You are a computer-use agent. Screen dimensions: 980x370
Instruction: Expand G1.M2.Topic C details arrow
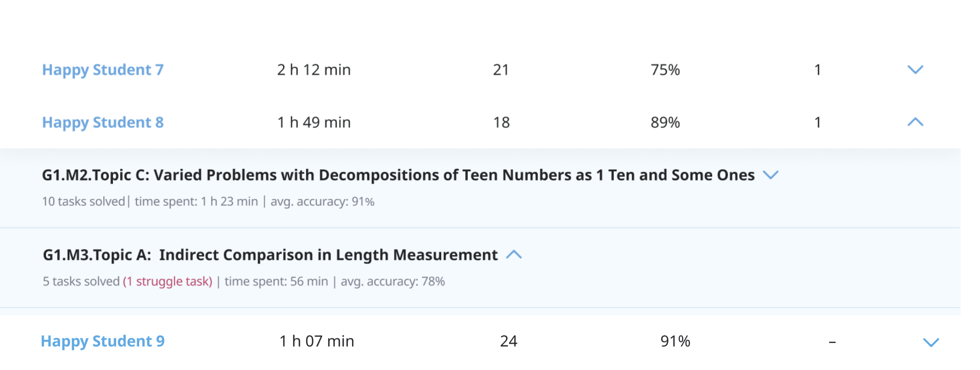click(x=771, y=175)
